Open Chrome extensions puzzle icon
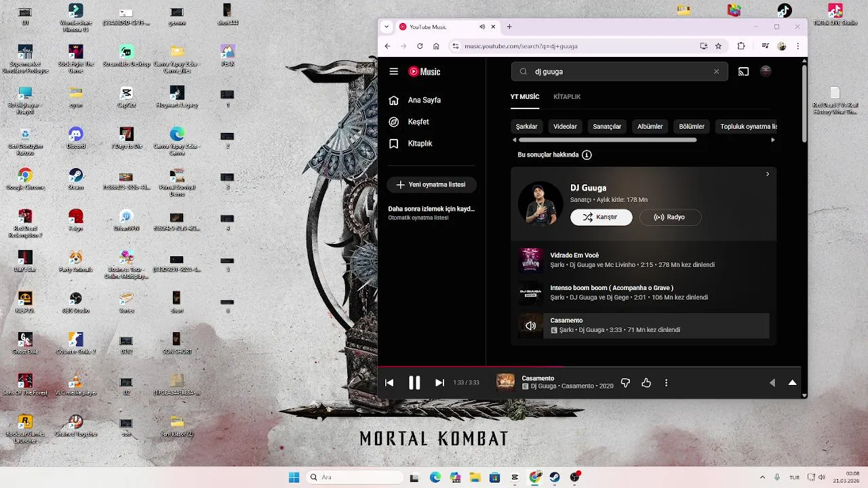Image resolution: width=868 pixels, height=488 pixels. point(741,46)
